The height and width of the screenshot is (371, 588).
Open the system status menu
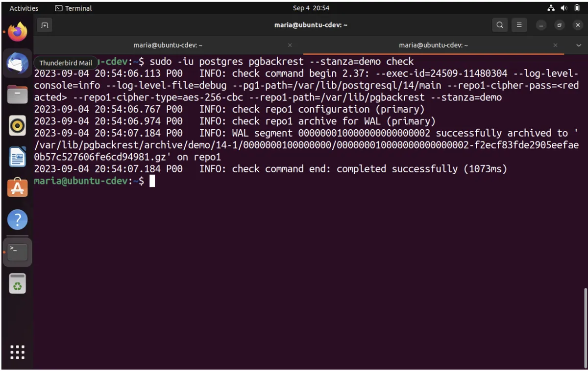[563, 8]
